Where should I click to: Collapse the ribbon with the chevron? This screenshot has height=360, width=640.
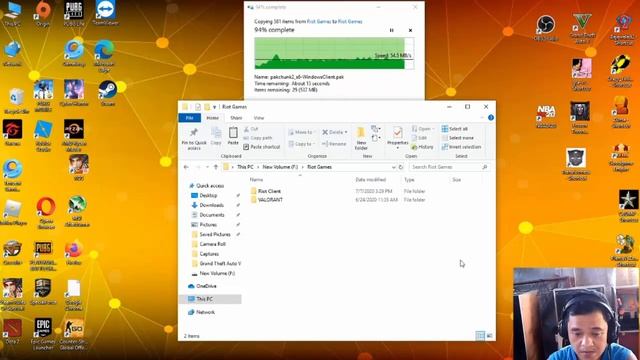coord(482,118)
